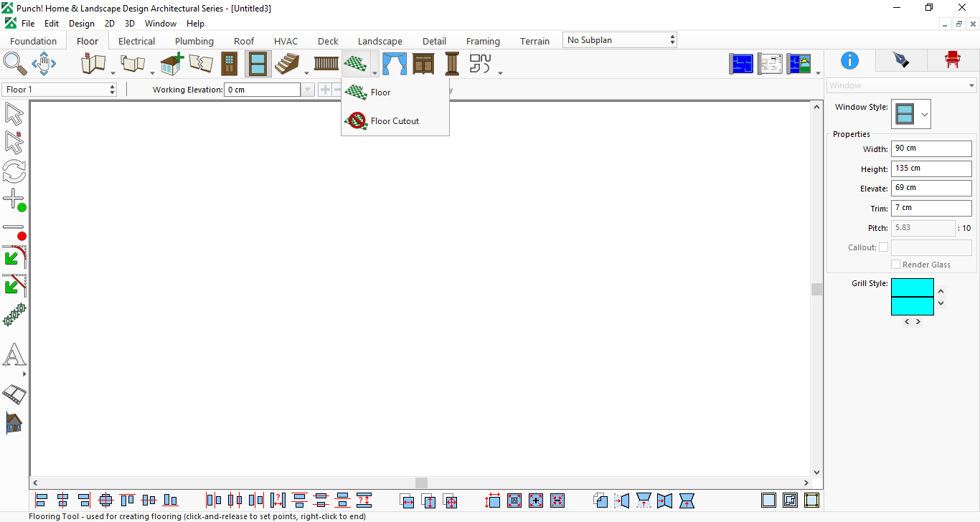Select the Text annotation tool
The image size is (980, 522).
(x=14, y=355)
